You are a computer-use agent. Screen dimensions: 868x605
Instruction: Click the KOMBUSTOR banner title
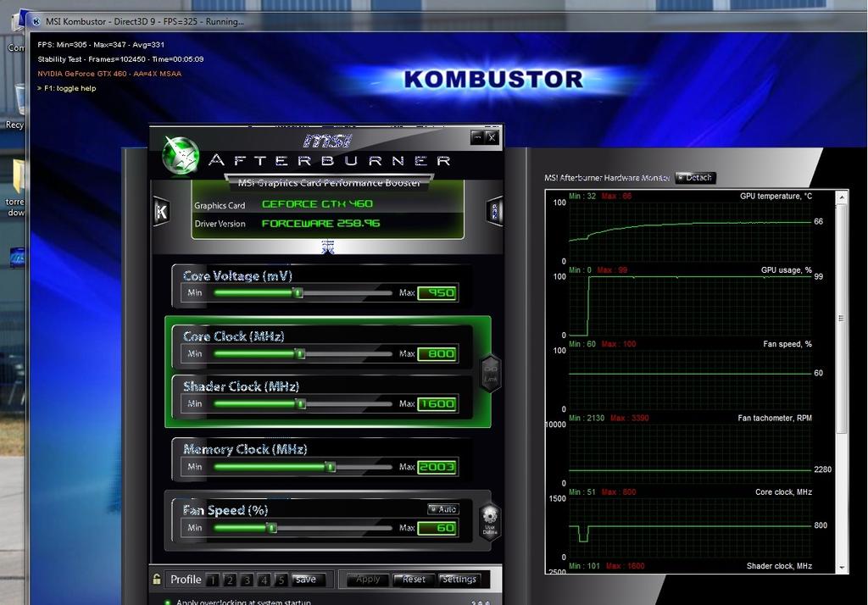click(493, 79)
